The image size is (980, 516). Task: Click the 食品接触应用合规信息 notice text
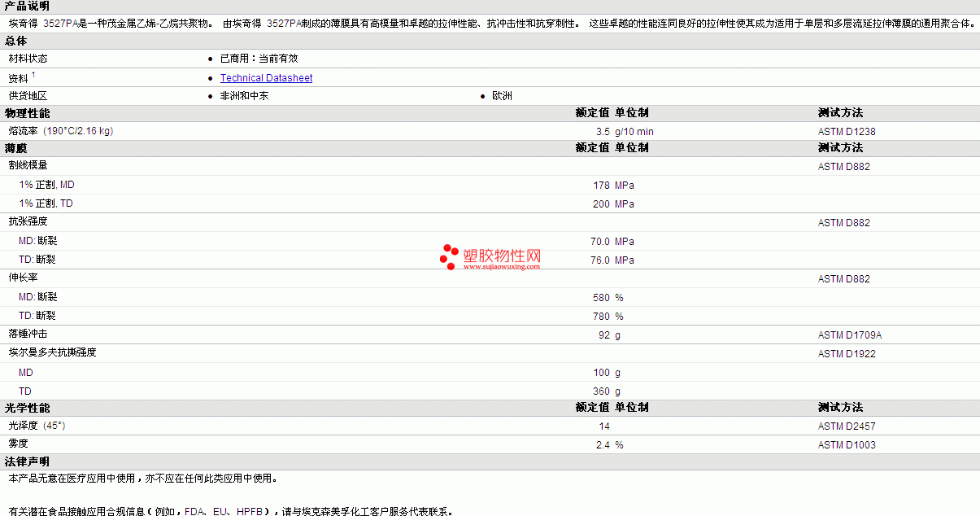click(x=231, y=512)
